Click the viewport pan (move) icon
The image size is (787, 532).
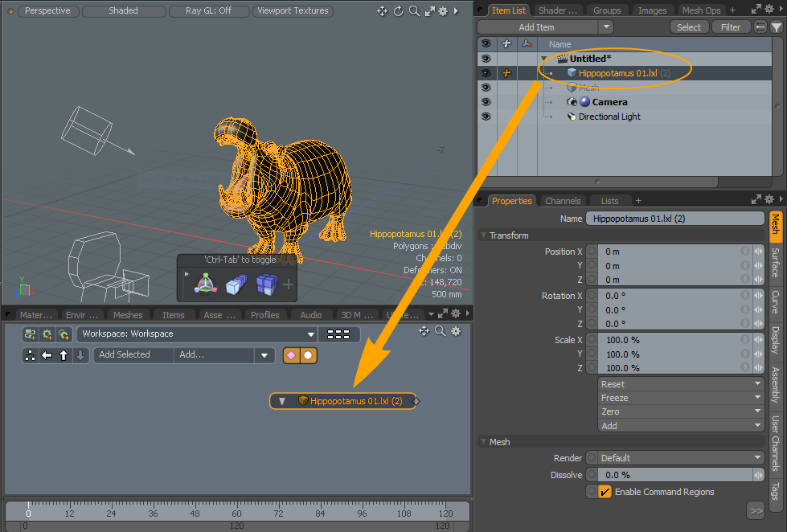click(x=382, y=11)
